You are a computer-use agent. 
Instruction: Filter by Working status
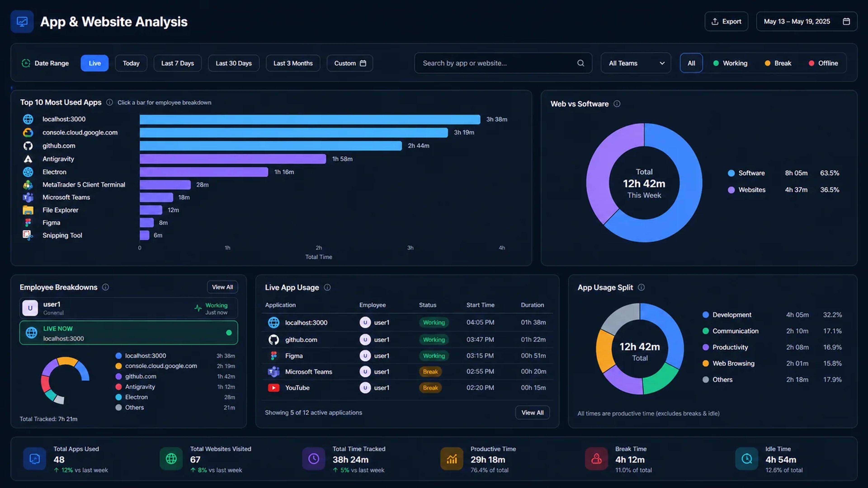(730, 63)
